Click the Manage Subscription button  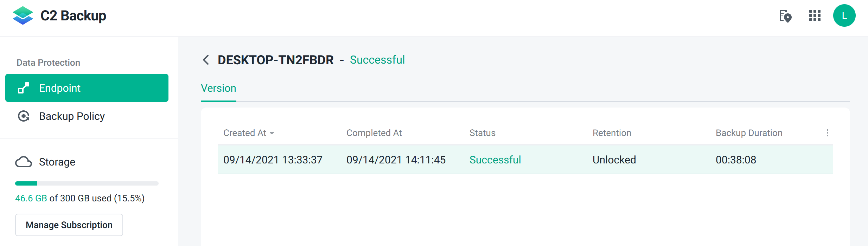(69, 225)
